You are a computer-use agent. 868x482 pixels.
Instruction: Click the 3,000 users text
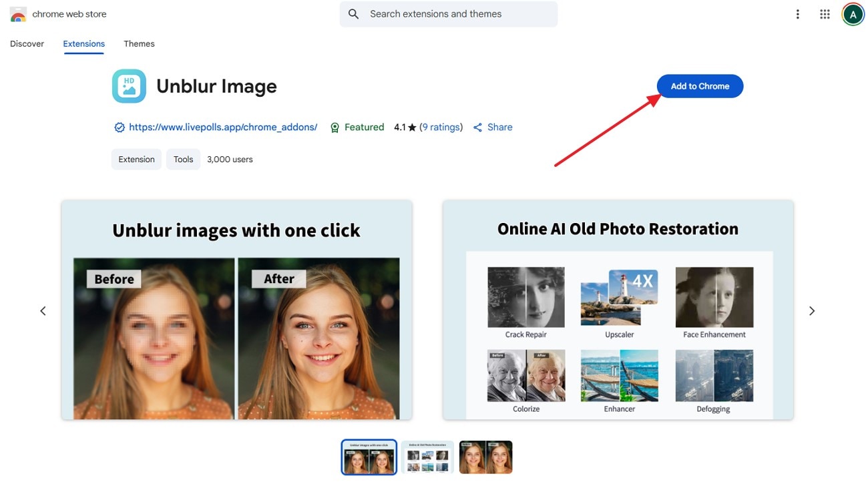pyautogui.click(x=230, y=160)
